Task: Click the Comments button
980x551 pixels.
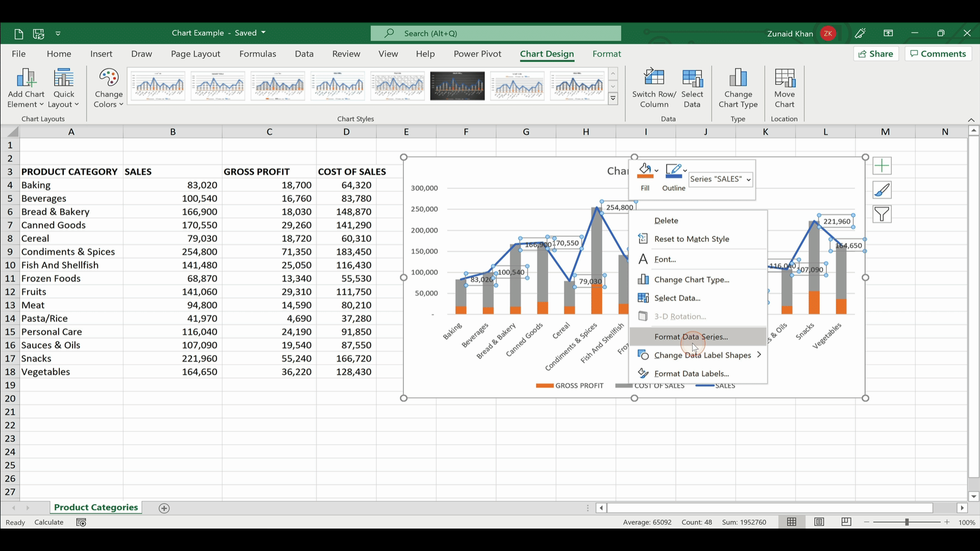Action: pyautogui.click(x=938, y=54)
